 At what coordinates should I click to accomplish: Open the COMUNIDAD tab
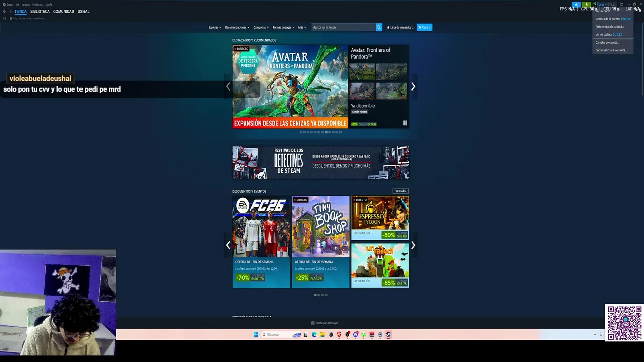click(63, 11)
